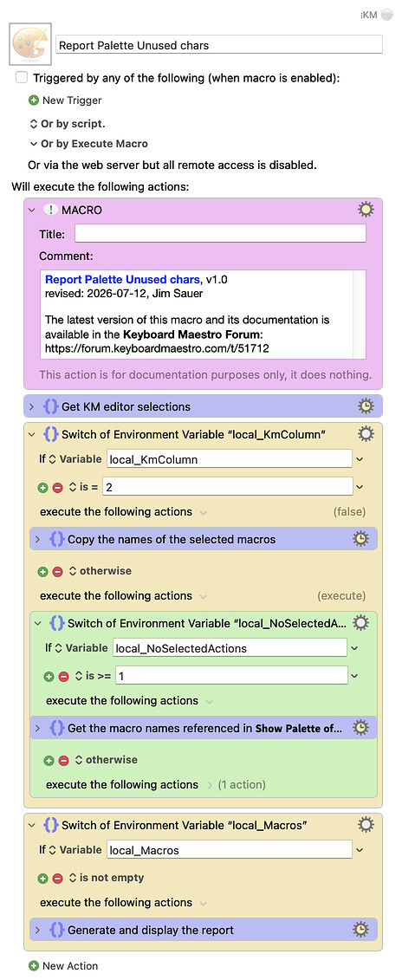
Task: Expand the "Or by Execute Macro" section
Action: click(x=34, y=144)
